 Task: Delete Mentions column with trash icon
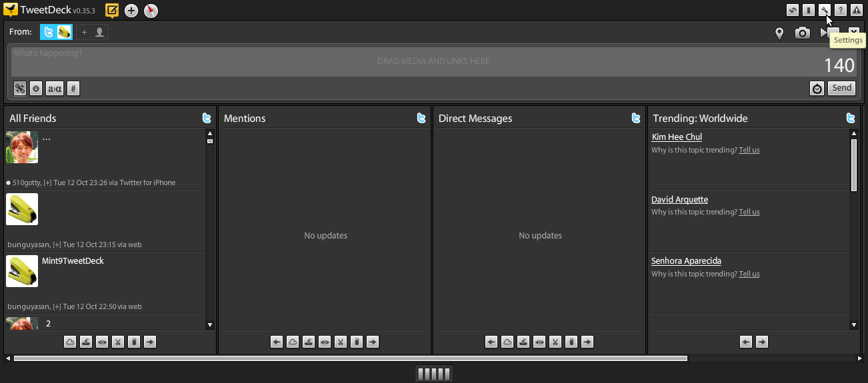pyautogui.click(x=357, y=342)
